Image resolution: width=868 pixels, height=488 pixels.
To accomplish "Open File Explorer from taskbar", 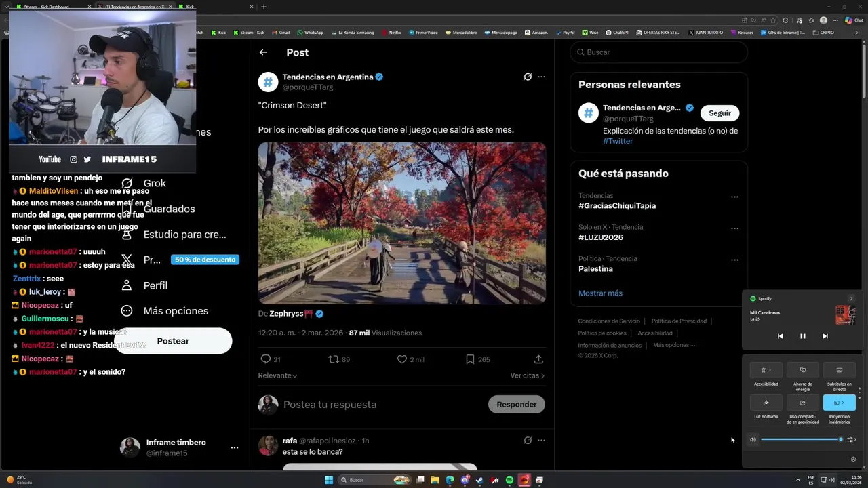I will coord(435,480).
